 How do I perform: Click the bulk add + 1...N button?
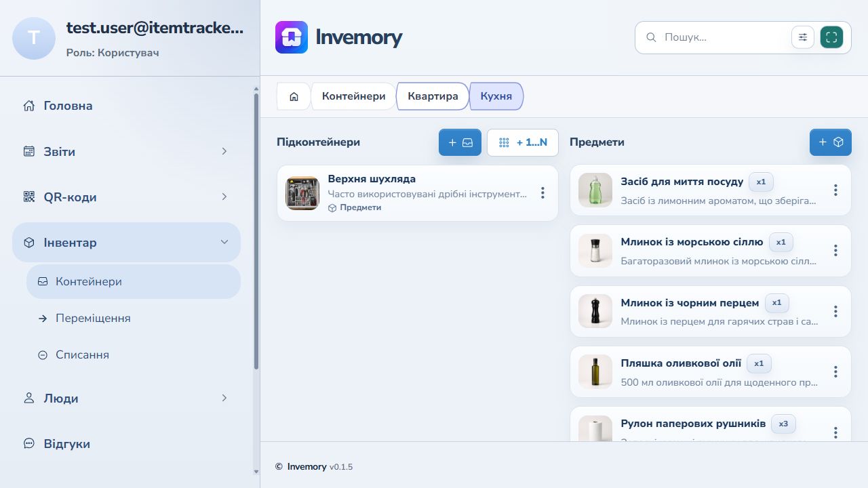(523, 142)
